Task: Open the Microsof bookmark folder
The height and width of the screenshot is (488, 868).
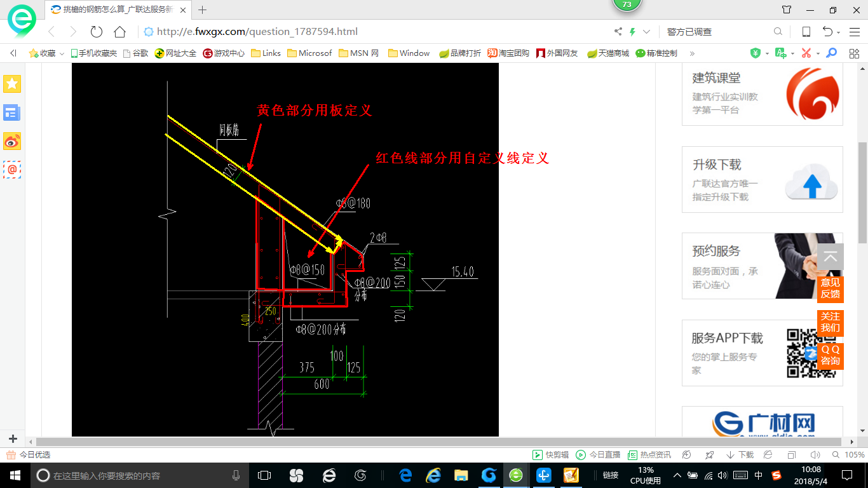Action: [x=309, y=53]
